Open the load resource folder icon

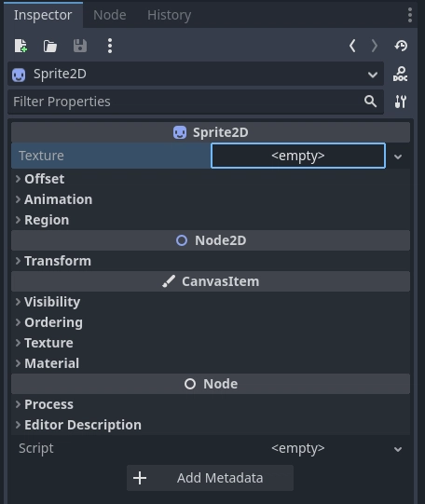(x=49, y=46)
